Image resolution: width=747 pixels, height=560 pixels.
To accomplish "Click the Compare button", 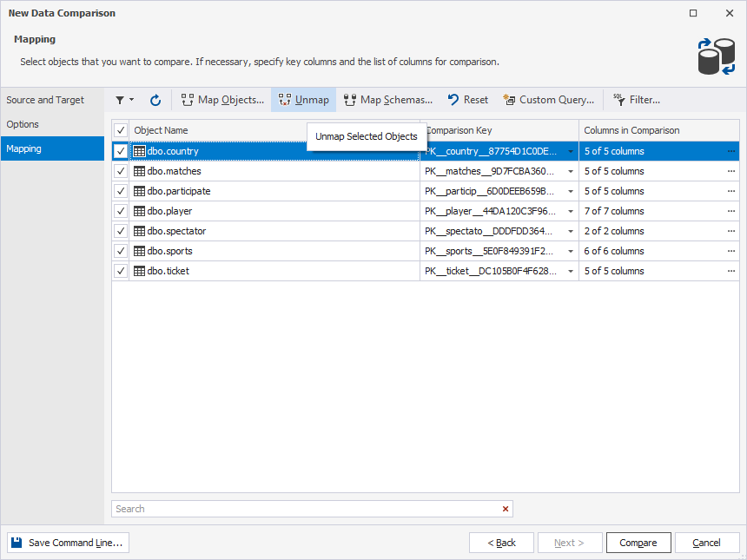I will (x=638, y=543).
